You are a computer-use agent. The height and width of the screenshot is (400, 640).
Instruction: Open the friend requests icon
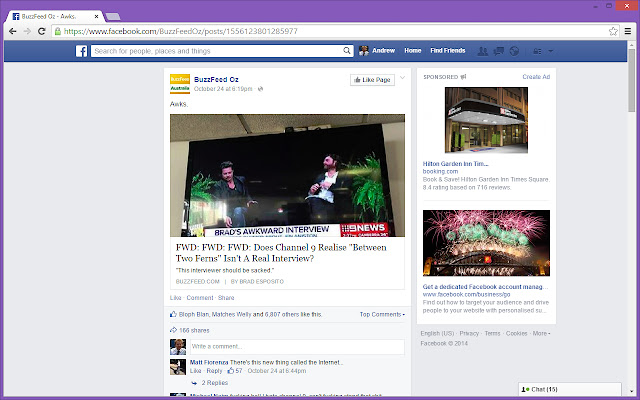pyautogui.click(x=482, y=51)
